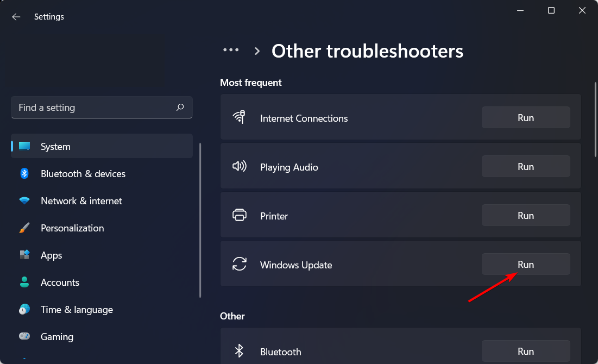Click the Find a setting search box
The width and height of the screenshot is (598, 364).
92,108
